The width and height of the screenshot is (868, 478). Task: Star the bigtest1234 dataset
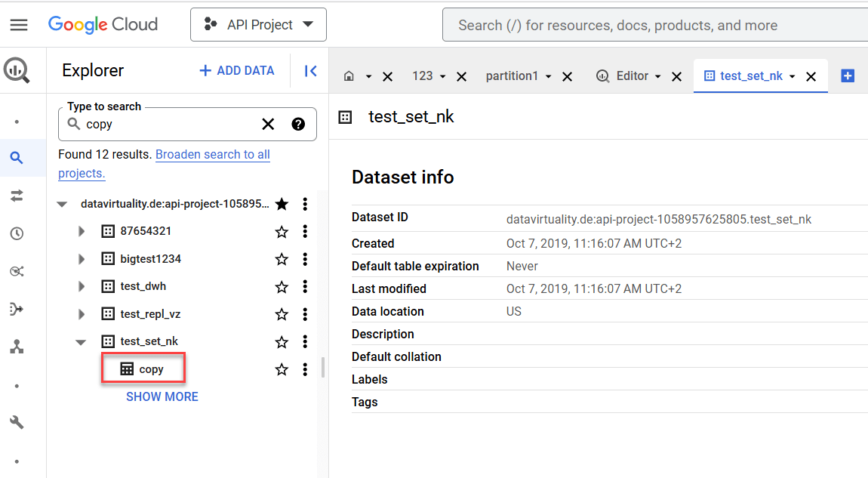pyautogui.click(x=282, y=258)
